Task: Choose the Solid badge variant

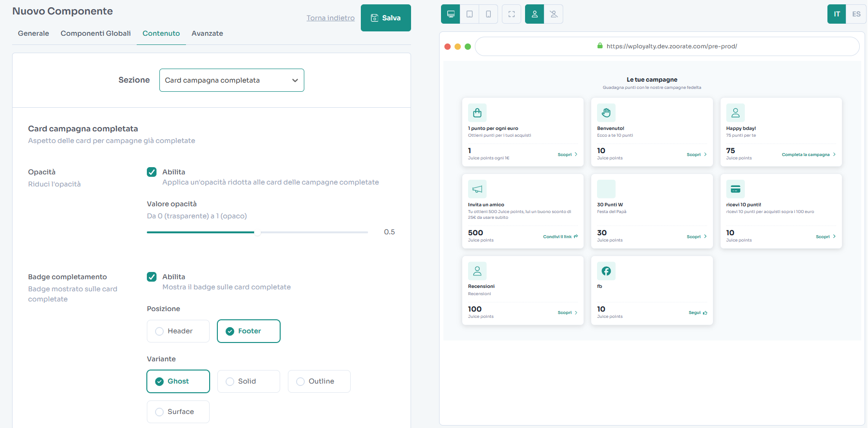Action: point(249,381)
